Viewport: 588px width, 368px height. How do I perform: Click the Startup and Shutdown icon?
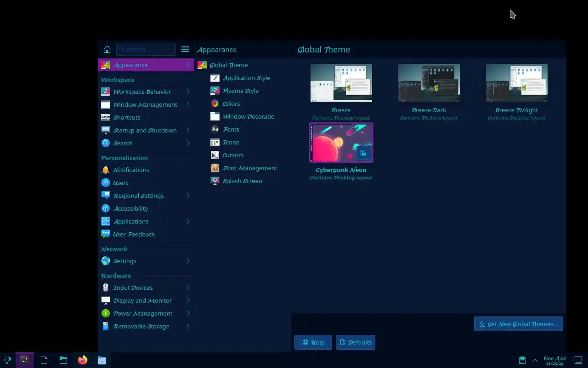[106, 130]
